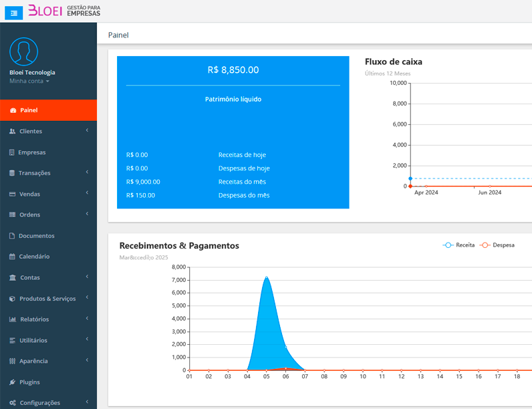
Task: Click the Painel dashboard icon
Action: [13, 110]
